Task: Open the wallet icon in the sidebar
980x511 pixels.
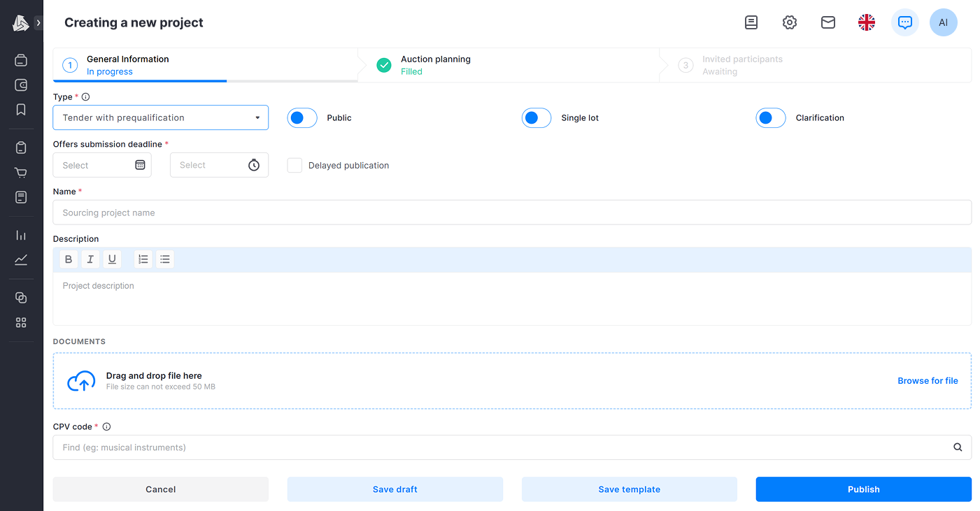Action: [21, 85]
